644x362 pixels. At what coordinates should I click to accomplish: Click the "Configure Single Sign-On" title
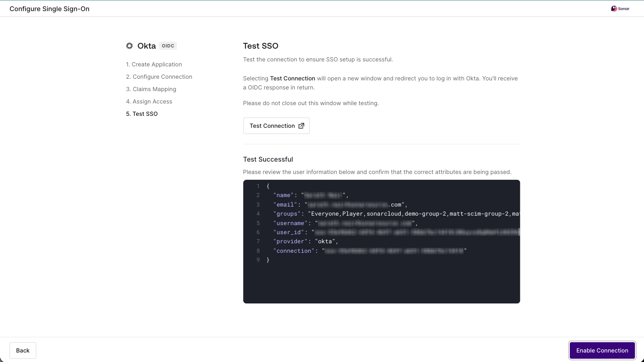[x=49, y=9]
